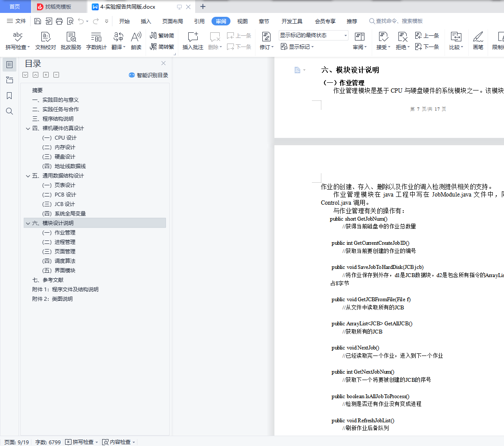Select the 画笔 pen tool
Image resolution: width=504 pixels, height=446 pixels.
pos(478,41)
